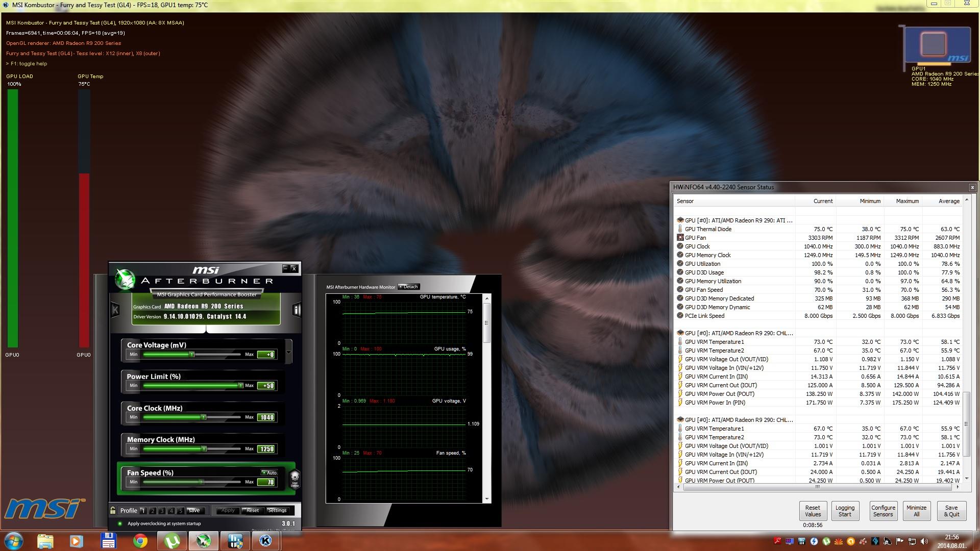Click the HWiNFO sensor list vertical scrollbar thumb
The height and width of the screenshot is (551, 980).
tap(966, 424)
